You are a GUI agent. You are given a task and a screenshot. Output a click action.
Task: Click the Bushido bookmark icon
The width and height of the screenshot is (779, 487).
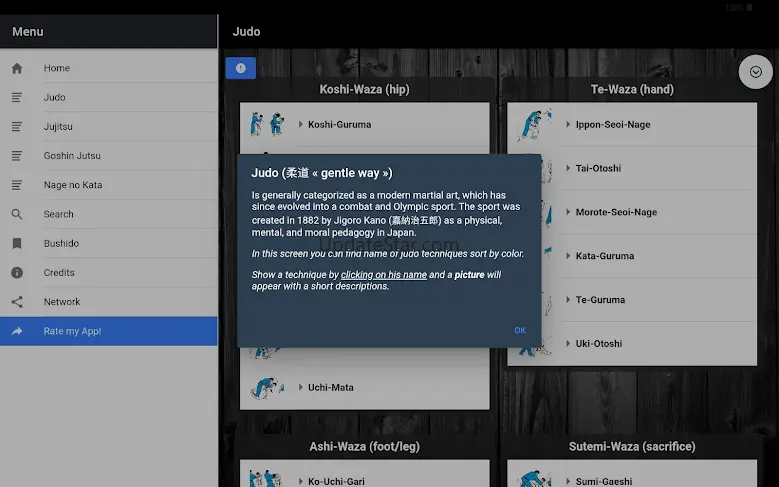click(x=17, y=243)
